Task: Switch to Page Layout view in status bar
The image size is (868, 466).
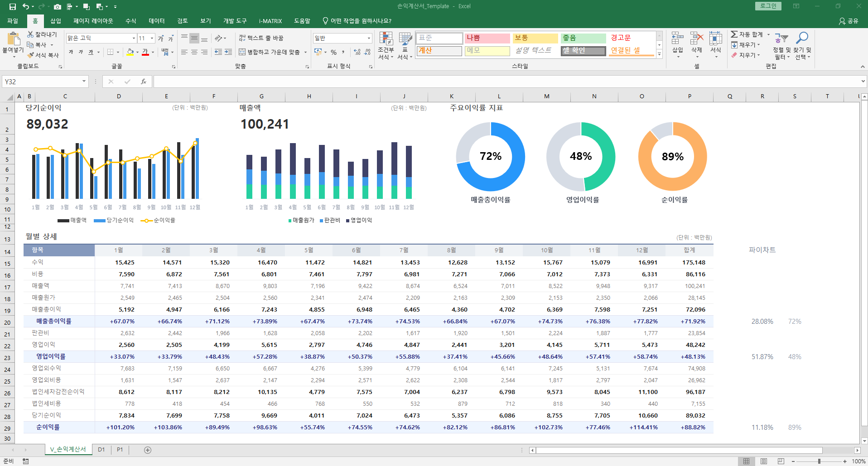Action: (x=764, y=461)
